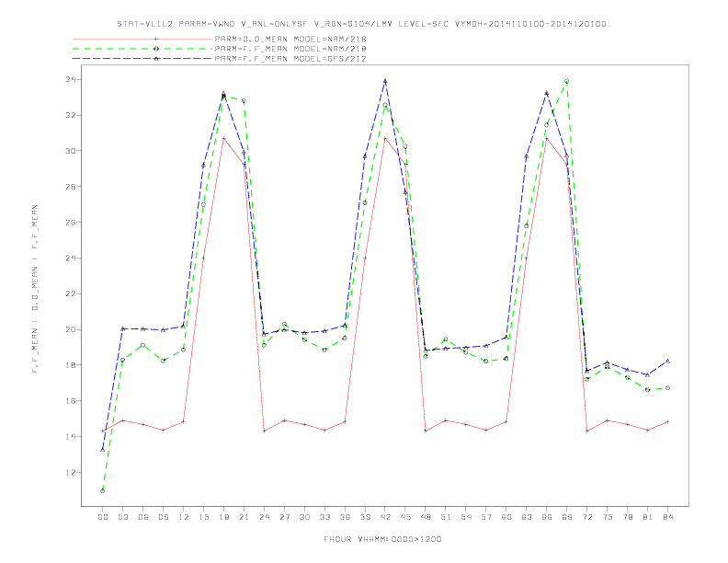728x563 pixels.
Task: Click blue GFS triangle marker at hour 00
Action: coord(103,450)
